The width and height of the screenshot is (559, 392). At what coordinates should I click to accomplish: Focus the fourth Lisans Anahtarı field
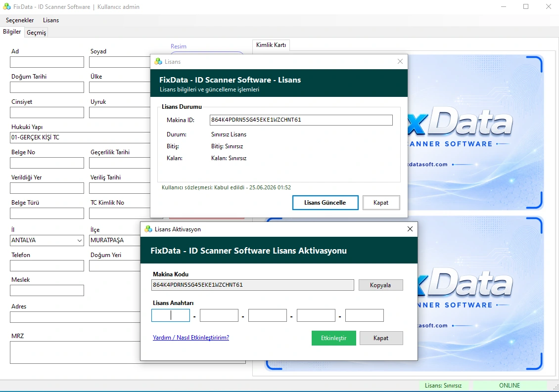[x=316, y=315]
